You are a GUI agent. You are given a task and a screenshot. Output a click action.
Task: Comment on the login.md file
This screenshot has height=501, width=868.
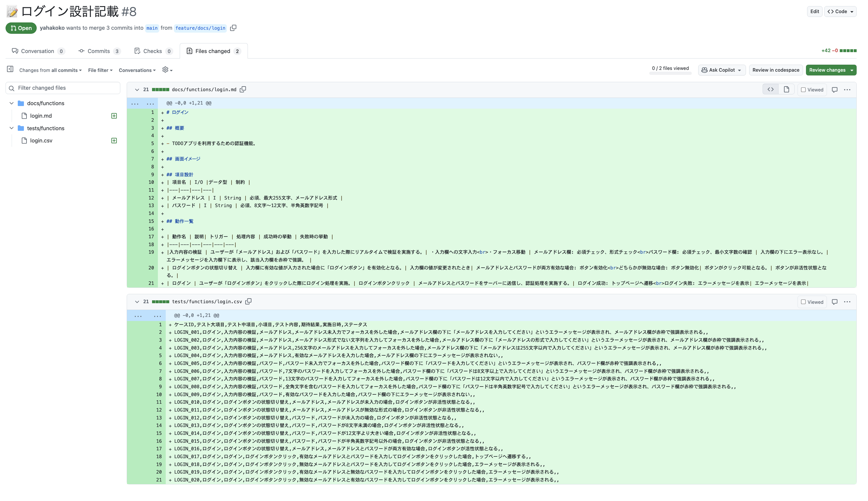pyautogui.click(x=835, y=90)
